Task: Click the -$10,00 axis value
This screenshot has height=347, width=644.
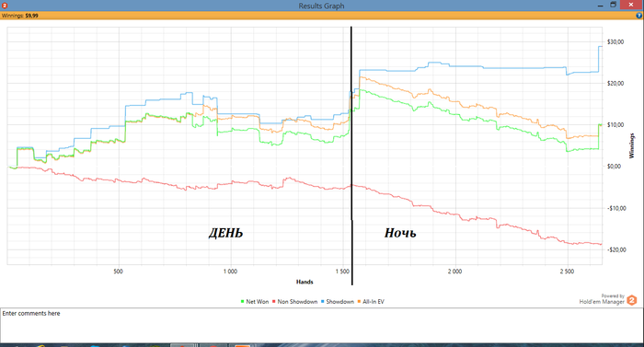Action: coord(616,208)
